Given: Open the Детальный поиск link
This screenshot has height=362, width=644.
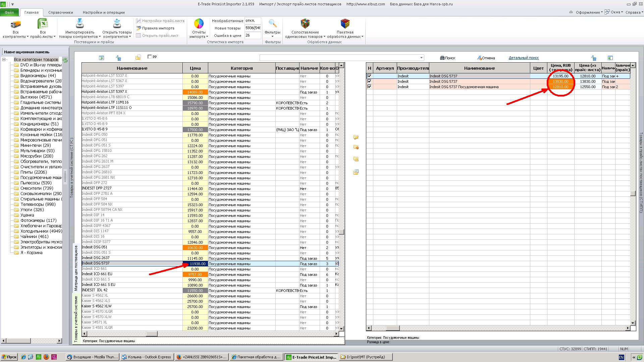Looking at the screenshot, I should (x=524, y=58).
